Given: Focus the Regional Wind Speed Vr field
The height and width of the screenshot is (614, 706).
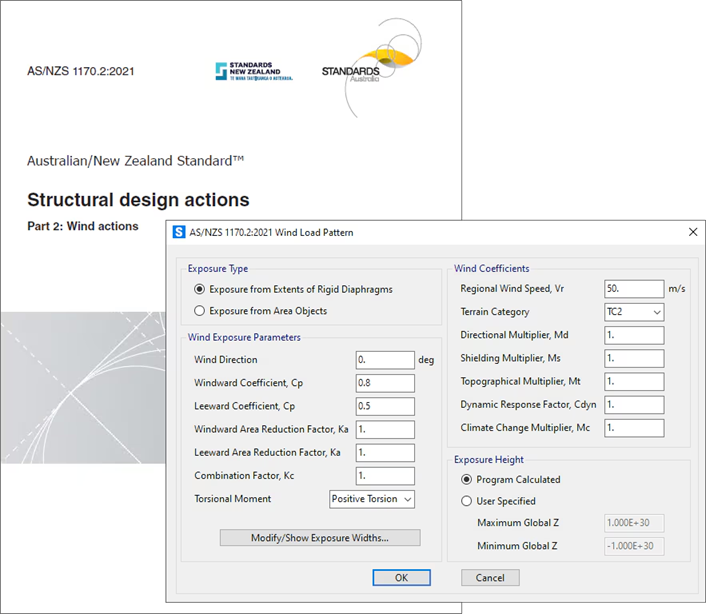Looking at the screenshot, I should coord(634,289).
